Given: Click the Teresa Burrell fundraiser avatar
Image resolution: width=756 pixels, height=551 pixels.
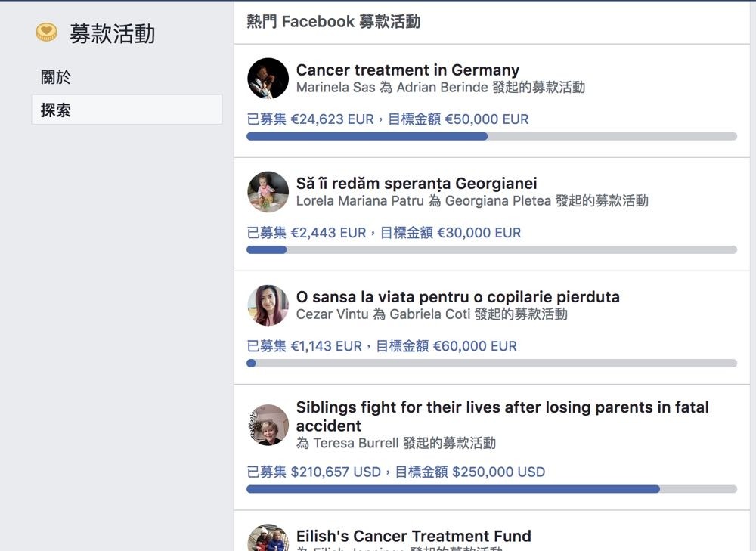Looking at the screenshot, I should point(268,425).
